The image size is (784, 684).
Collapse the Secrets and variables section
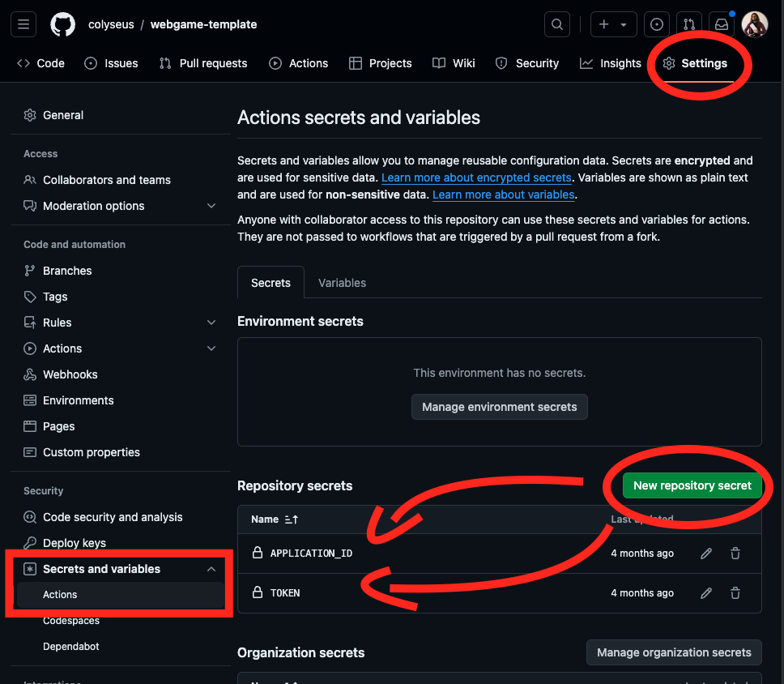[210, 568]
